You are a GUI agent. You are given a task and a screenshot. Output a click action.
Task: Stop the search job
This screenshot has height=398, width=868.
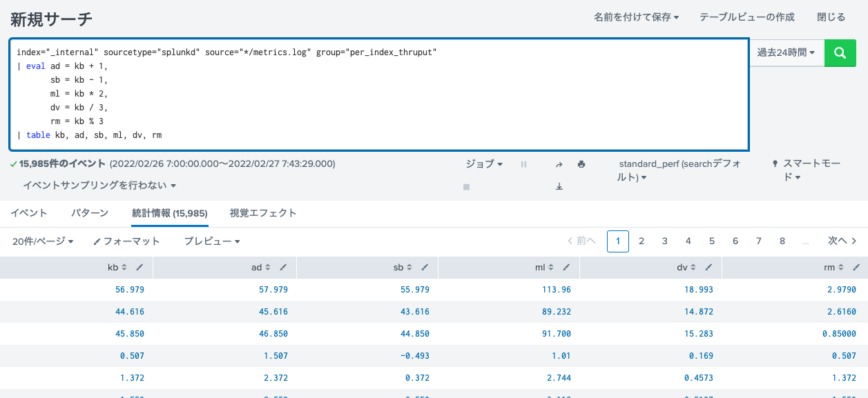pos(467,186)
